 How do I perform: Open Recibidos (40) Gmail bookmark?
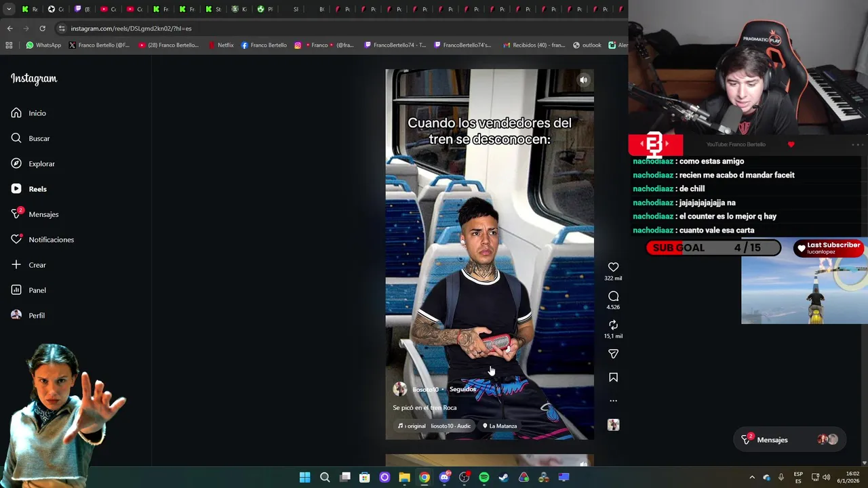[534, 45]
